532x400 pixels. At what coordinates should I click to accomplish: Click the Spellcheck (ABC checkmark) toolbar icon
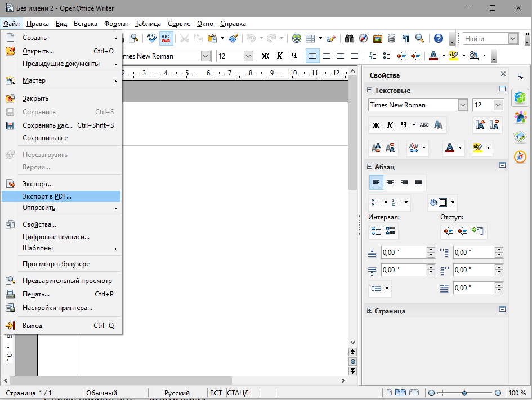[x=151, y=38]
